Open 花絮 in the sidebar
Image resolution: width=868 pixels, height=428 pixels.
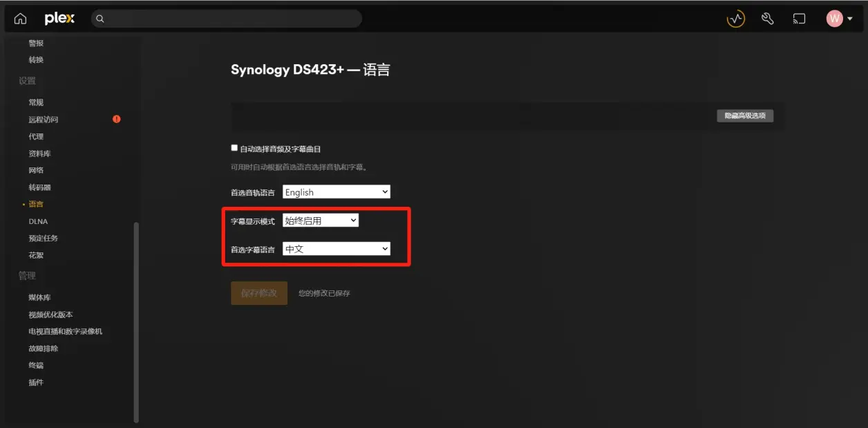click(36, 255)
